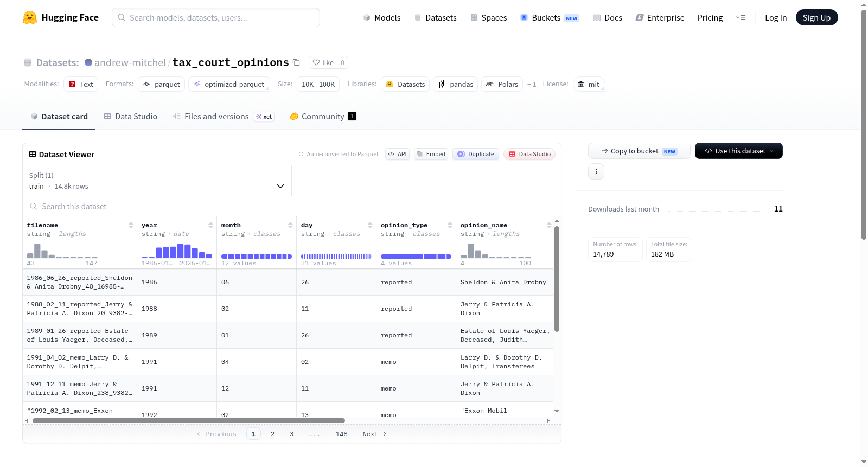Viewport: 868px width, 467px height.
Task: Click the Sign Up button
Action: 816,17
